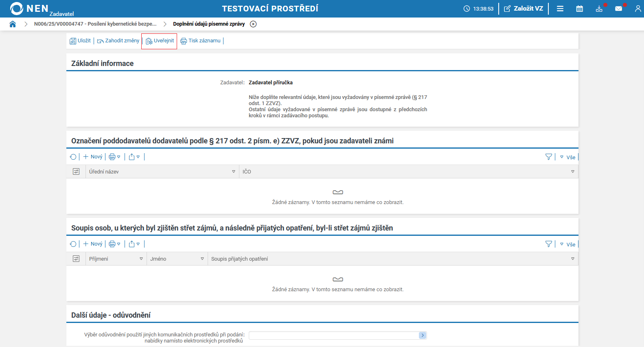This screenshot has height=347, width=644.
Task: Save the form with Uložit
Action: tap(80, 41)
